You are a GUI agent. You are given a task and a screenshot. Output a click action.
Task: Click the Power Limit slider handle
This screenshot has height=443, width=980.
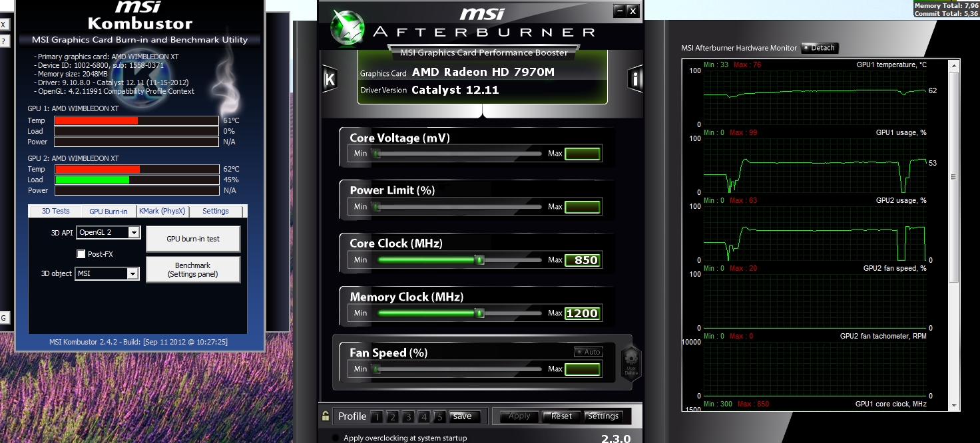377,207
